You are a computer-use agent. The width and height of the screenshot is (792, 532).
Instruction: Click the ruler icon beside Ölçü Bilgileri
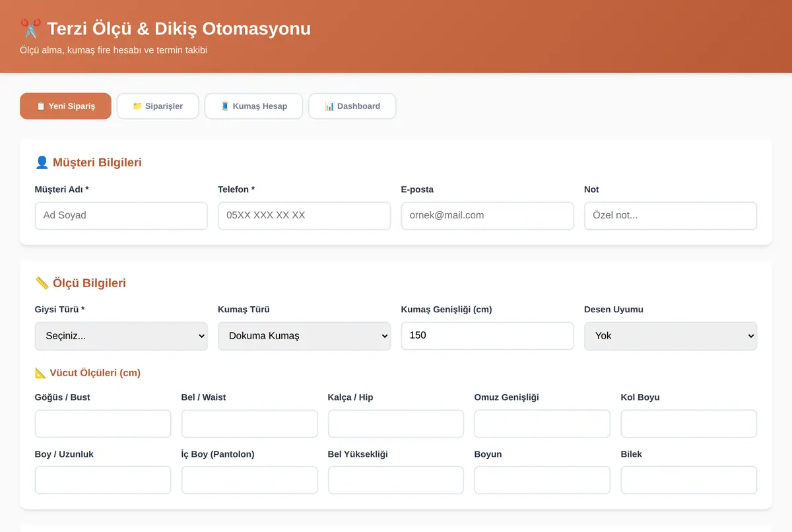coord(42,283)
